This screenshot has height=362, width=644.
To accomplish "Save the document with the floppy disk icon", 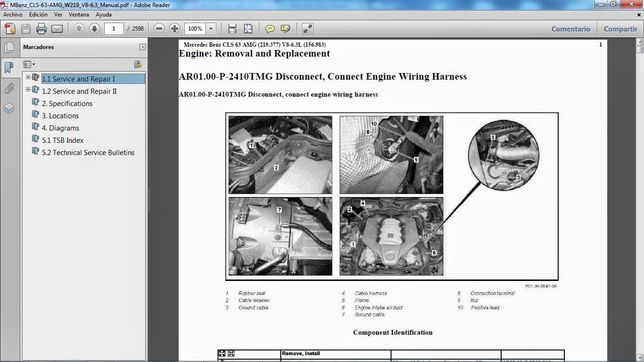I will click(26, 29).
